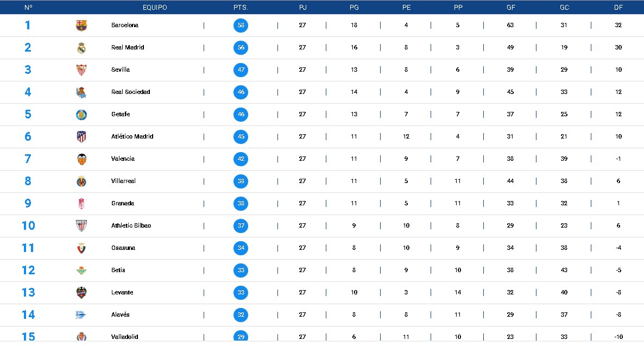Viewport: 644px width, 346px height.
Task: Open the Betis team link
Action: (x=118, y=270)
